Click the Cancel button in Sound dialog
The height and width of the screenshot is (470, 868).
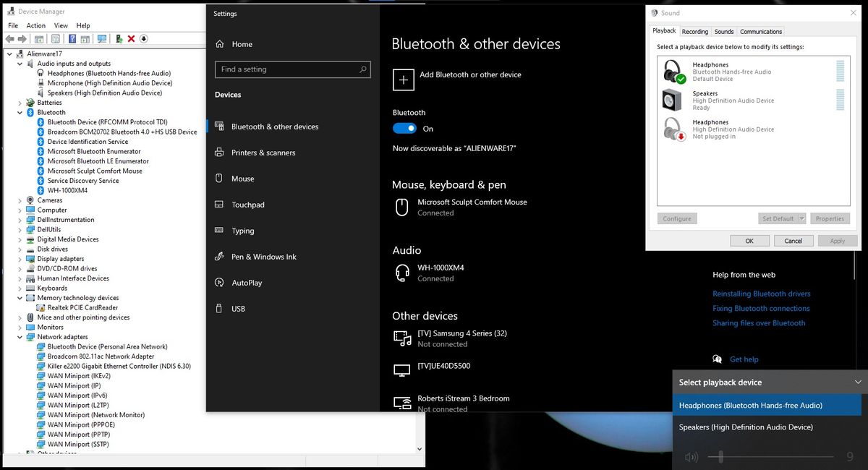click(793, 241)
